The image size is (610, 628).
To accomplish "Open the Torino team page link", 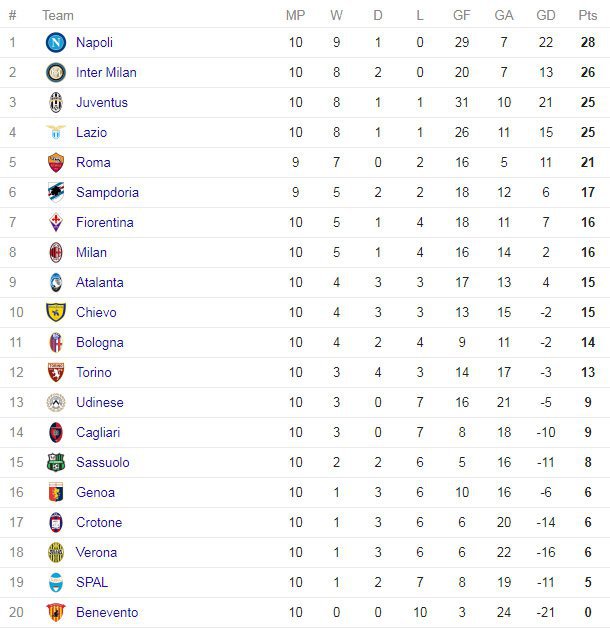I will [94, 372].
